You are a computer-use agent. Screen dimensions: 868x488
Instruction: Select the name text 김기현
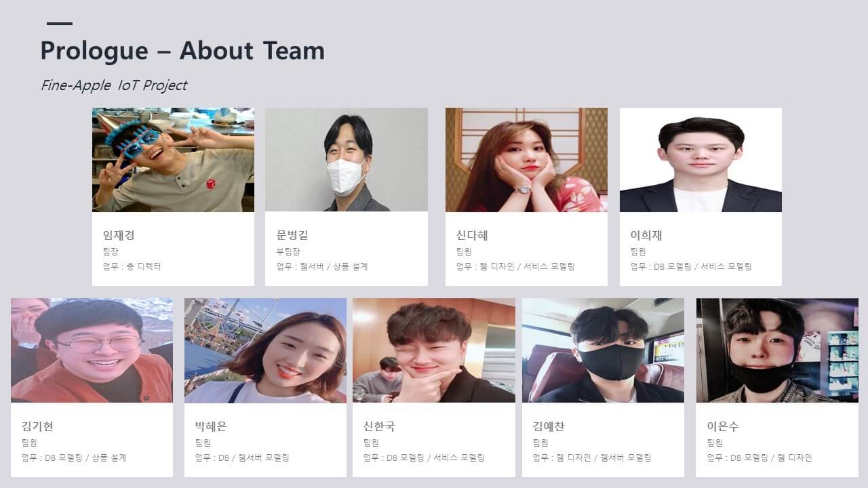(x=37, y=426)
